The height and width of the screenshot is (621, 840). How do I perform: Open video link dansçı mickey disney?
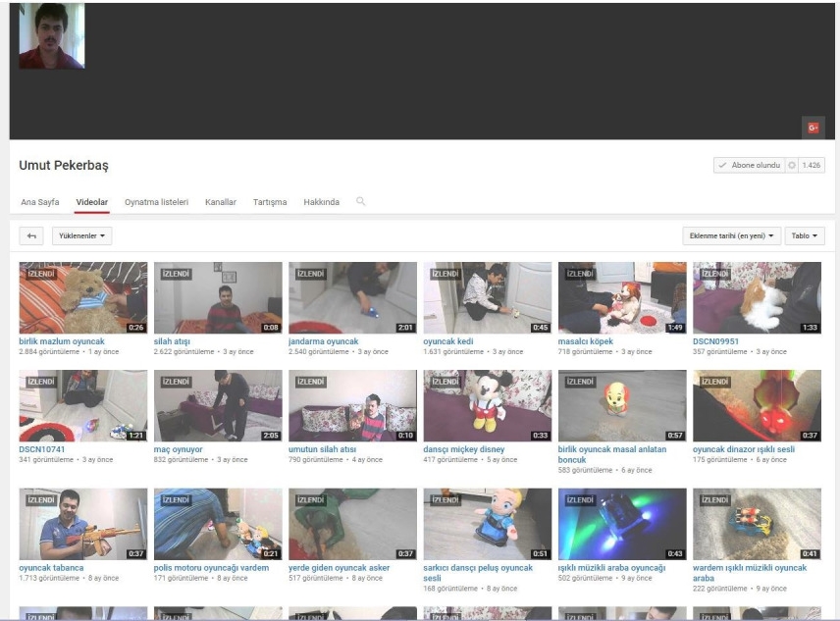tap(464, 449)
